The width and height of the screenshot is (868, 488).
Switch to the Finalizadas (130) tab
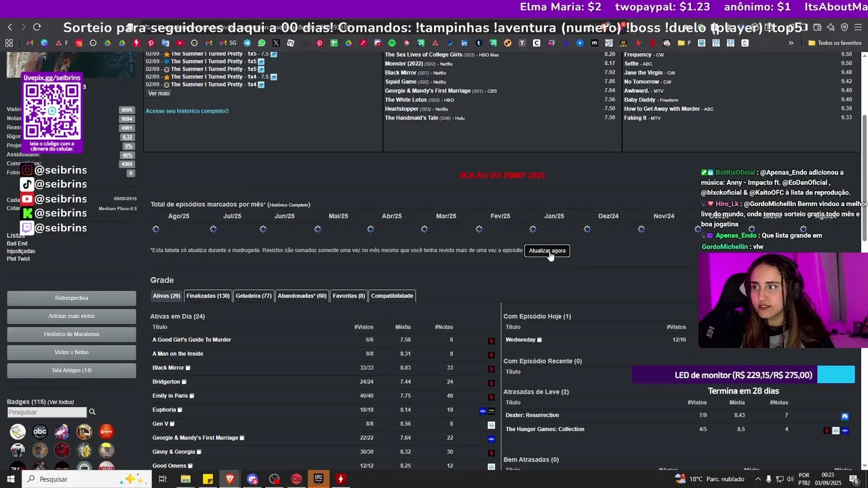(x=208, y=296)
